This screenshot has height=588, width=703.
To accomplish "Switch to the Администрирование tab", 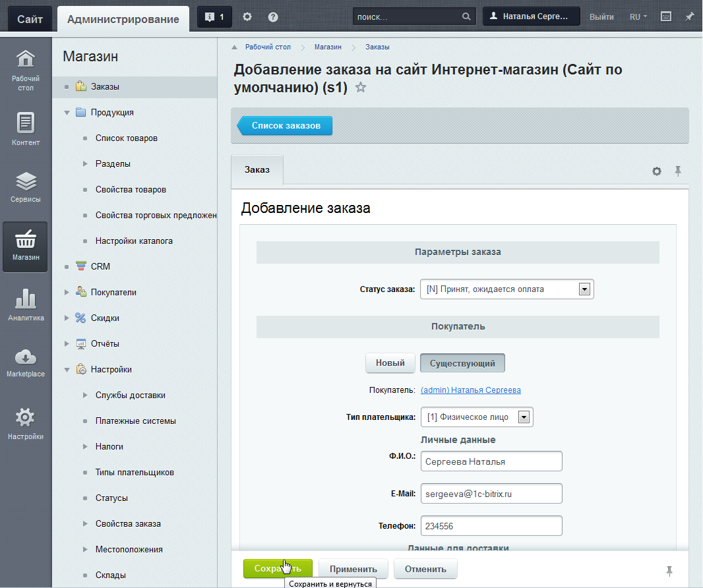I will pyautogui.click(x=123, y=19).
